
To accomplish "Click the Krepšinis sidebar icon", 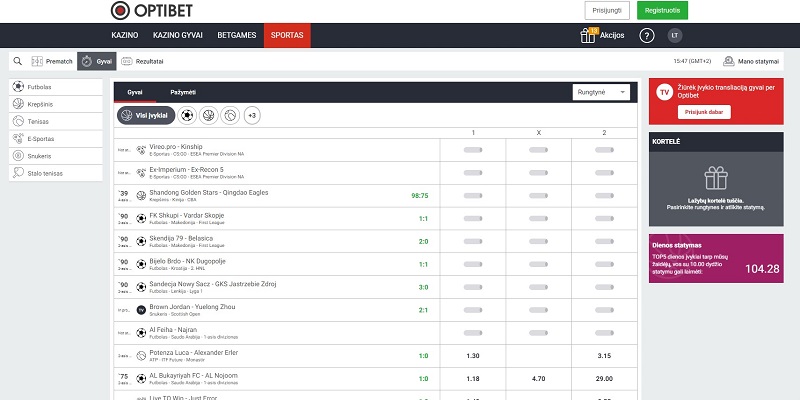I will click(18, 104).
